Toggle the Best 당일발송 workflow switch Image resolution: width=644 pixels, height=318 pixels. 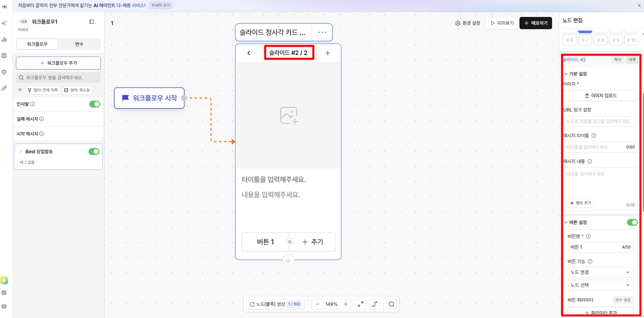(x=94, y=152)
